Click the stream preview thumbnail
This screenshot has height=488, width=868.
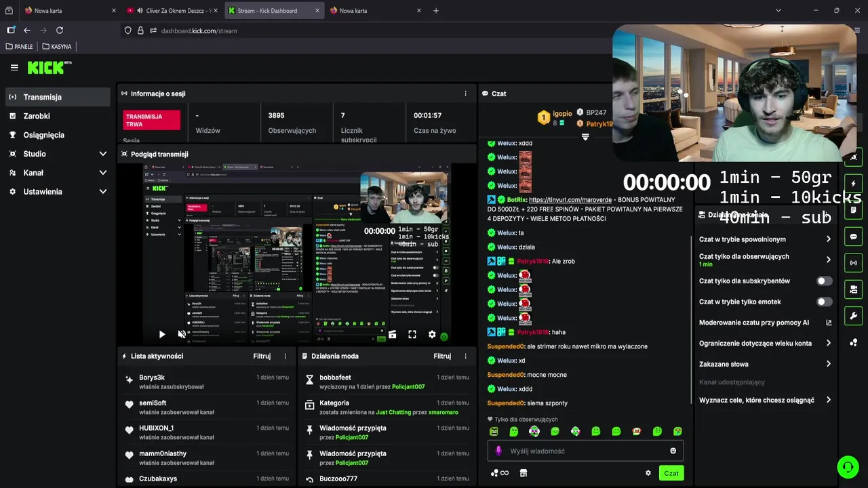[296, 254]
